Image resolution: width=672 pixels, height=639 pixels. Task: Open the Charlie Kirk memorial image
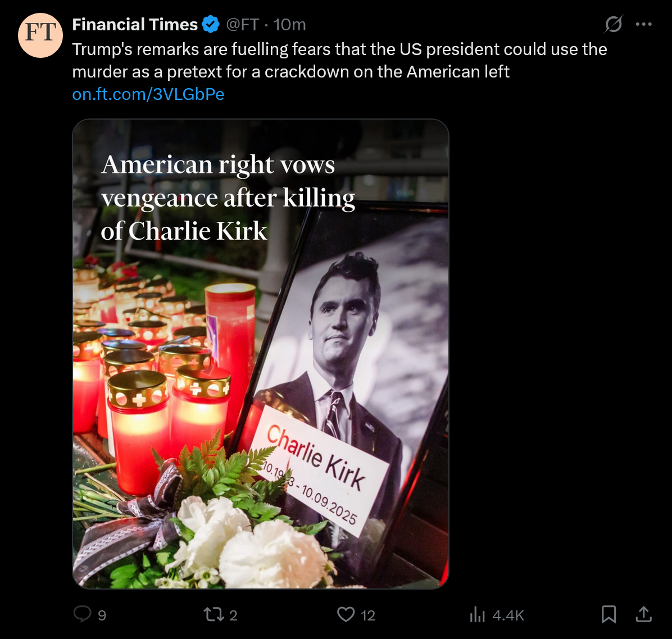click(261, 354)
